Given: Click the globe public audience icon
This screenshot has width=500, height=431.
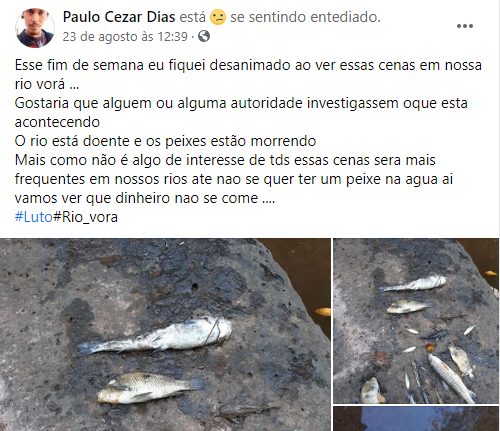Looking at the screenshot, I should pos(204,36).
